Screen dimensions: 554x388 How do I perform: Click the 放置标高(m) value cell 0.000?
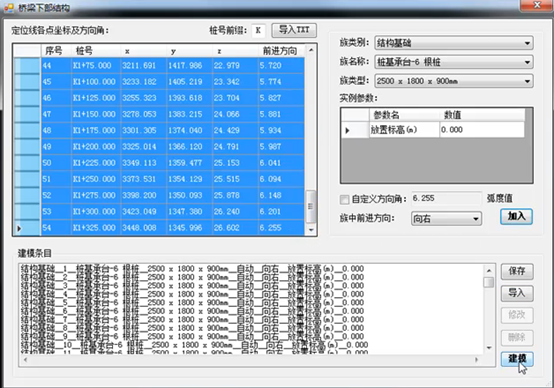[x=482, y=130]
